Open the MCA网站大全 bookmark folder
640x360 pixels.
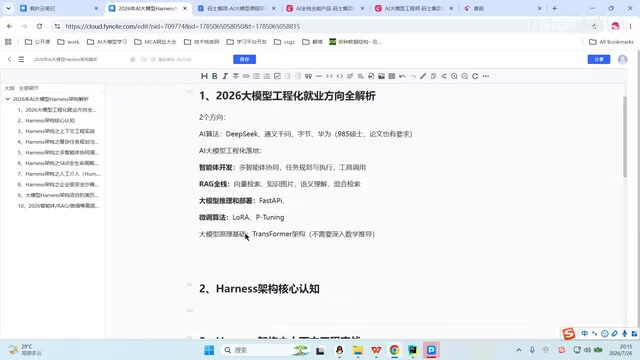155,42
